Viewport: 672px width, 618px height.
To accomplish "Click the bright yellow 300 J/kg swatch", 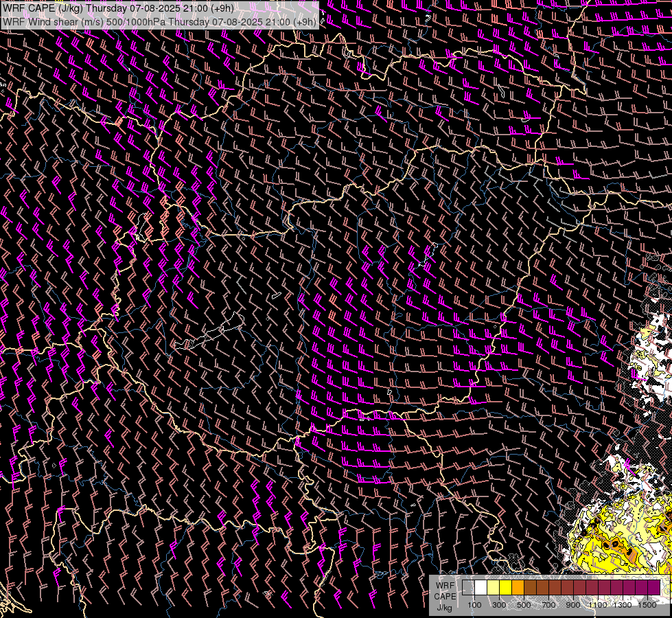I will click(506, 588).
